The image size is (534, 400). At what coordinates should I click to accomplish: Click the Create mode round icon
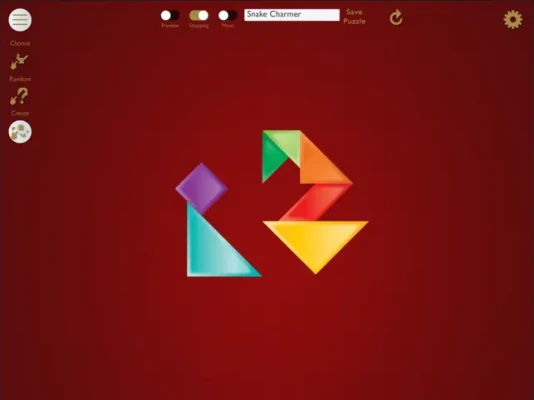click(x=20, y=132)
